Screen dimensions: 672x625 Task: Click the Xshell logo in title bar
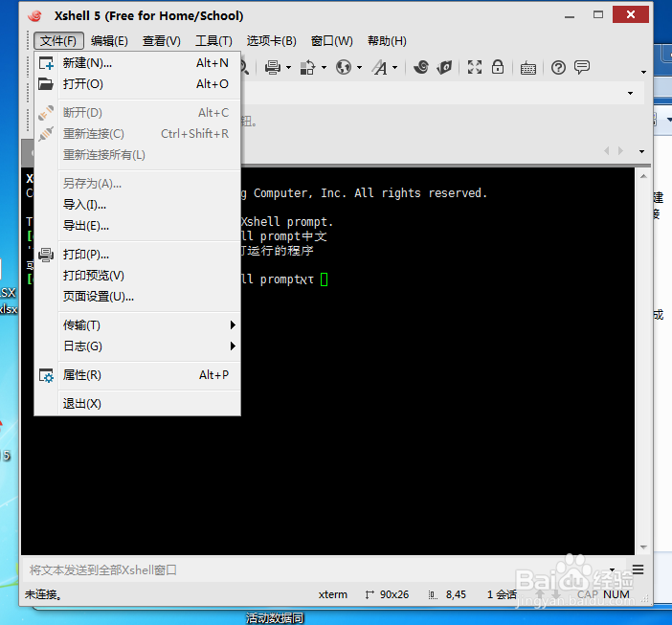click(34, 16)
